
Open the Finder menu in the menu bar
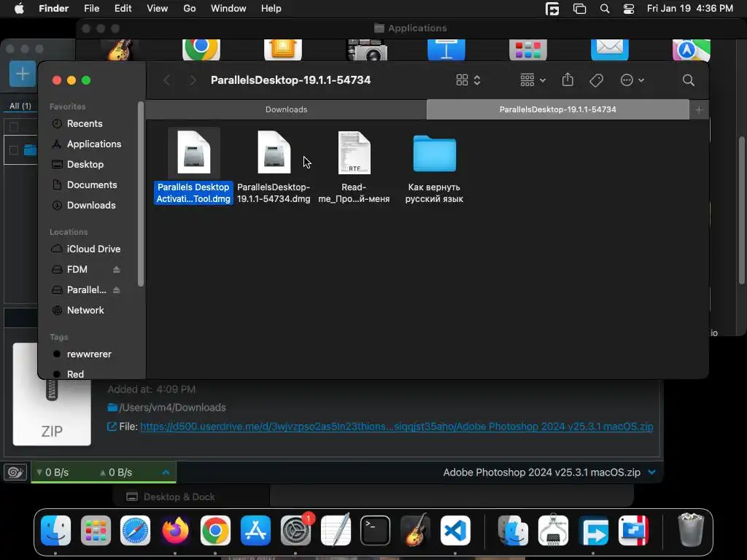click(x=53, y=9)
